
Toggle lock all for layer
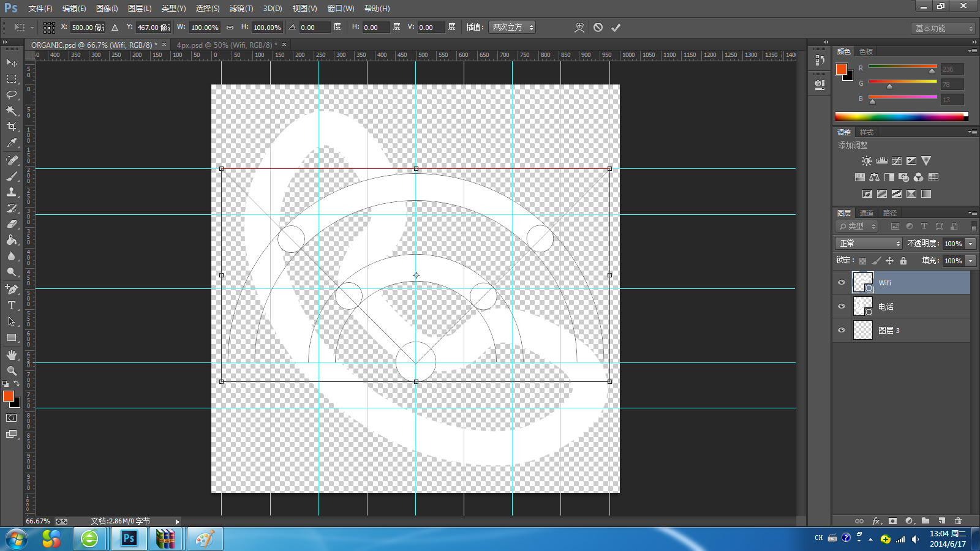click(903, 261)
